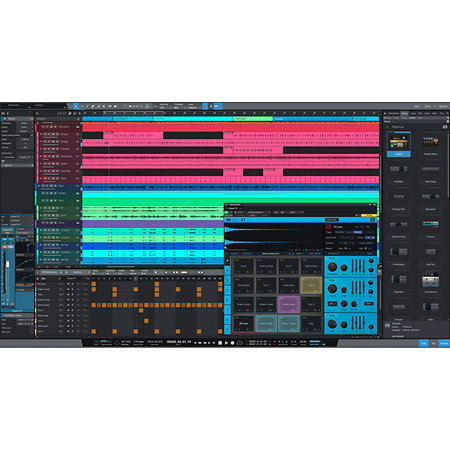Switch to the Files tab in the browser
This screenshot has width=450, height=450.
click(x=420, y=114)
